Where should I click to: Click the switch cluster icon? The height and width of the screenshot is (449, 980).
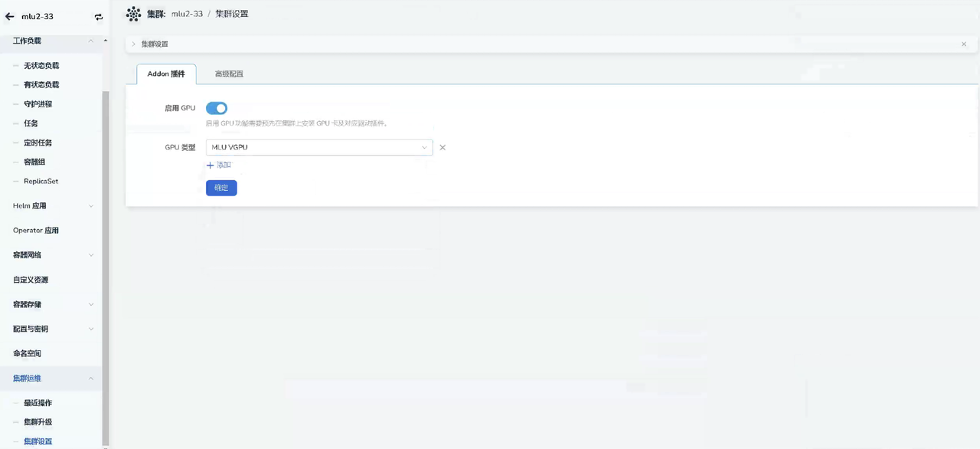pyautogui.click(x=99, y=17)
